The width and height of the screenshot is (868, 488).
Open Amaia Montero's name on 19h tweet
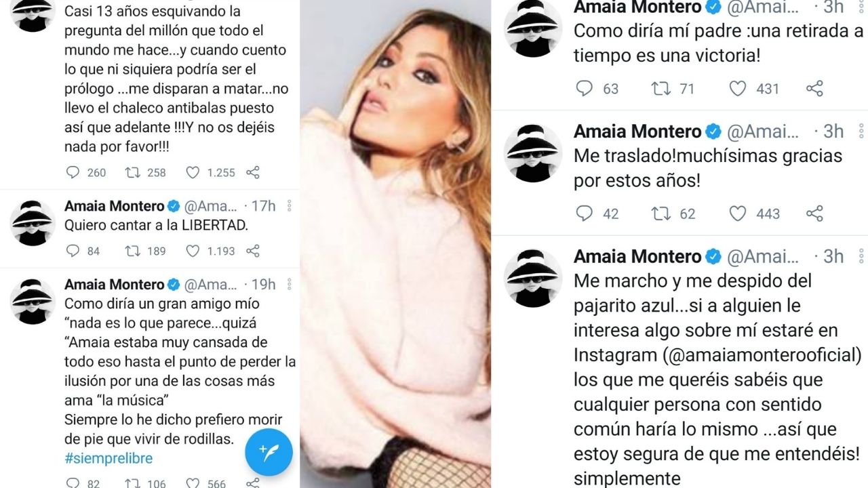pyautogui.click(x=114, y=285)
